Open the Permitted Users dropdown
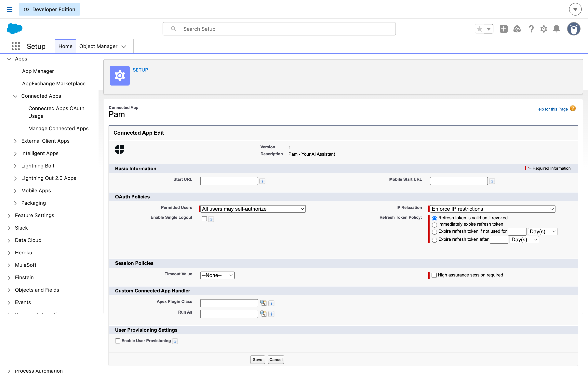 [253, 209]
